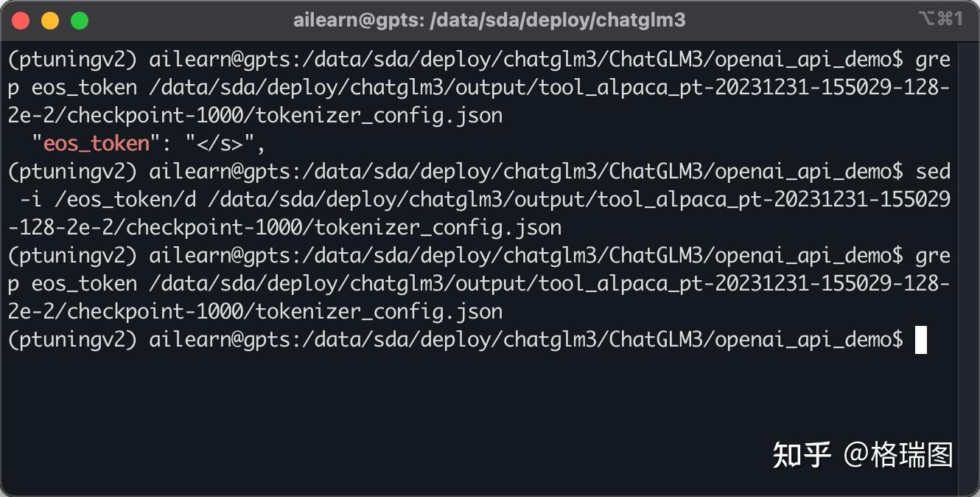Viewport: 980px width, 497px height.
Task: Click (ptuningv2) on the last prompt line
Action: [73, 340]
